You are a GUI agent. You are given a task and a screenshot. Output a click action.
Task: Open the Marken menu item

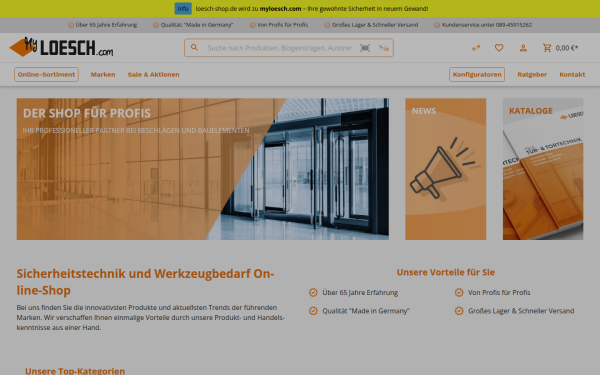click(x=103, y=74)
